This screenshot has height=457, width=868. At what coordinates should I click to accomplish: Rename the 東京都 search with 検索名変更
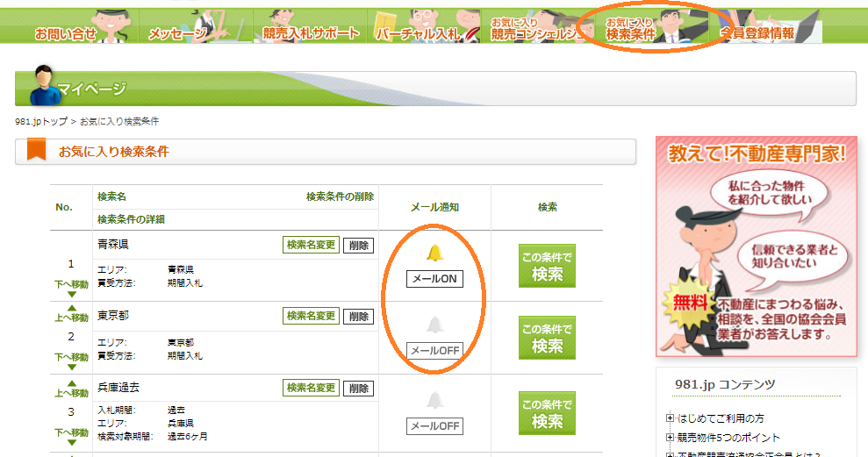[311, 316]
